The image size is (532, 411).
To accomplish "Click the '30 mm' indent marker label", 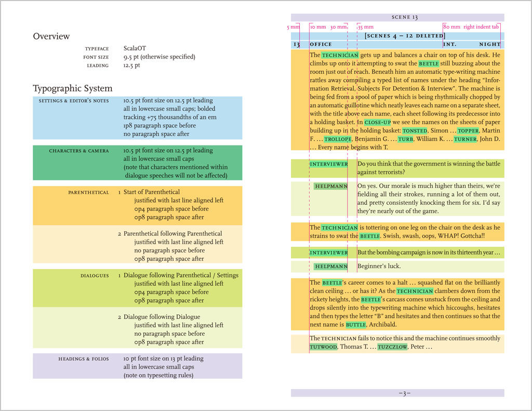I will [x=339, y=27].
